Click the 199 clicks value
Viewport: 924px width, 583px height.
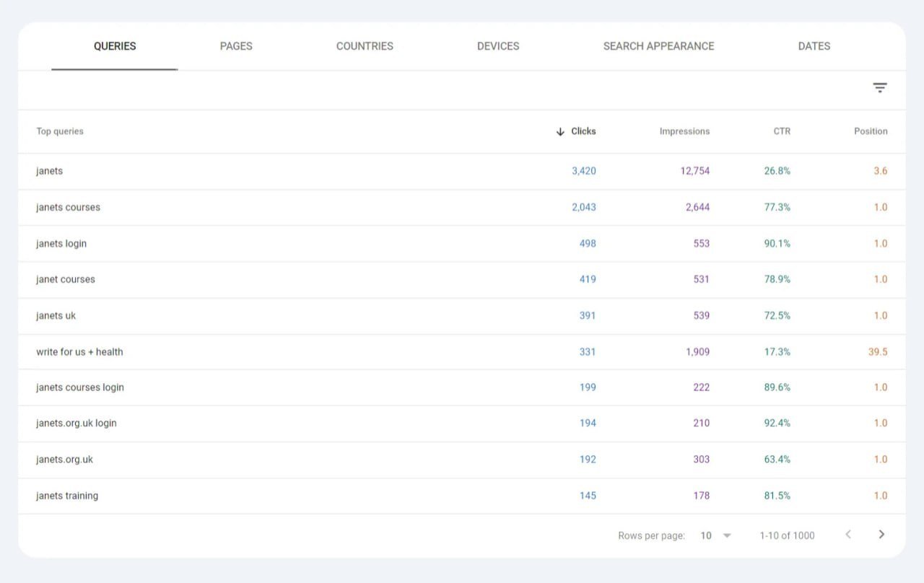click(588, 387)
